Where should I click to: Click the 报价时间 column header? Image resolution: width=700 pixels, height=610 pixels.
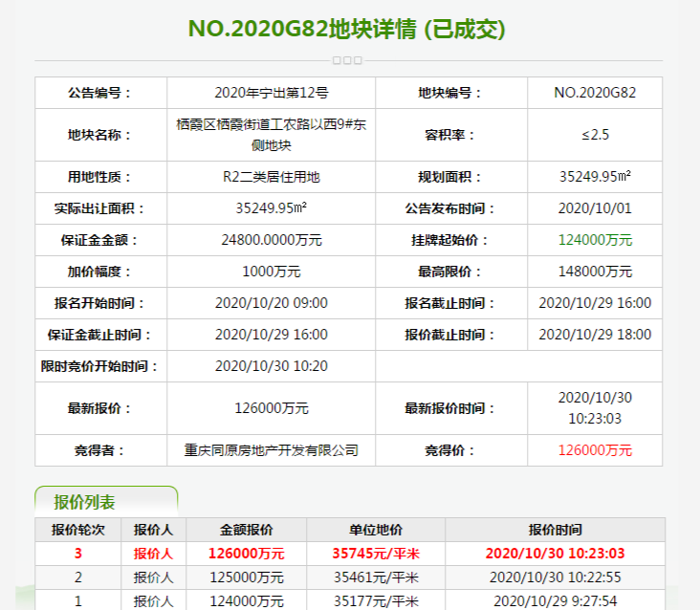coord(556,530)
